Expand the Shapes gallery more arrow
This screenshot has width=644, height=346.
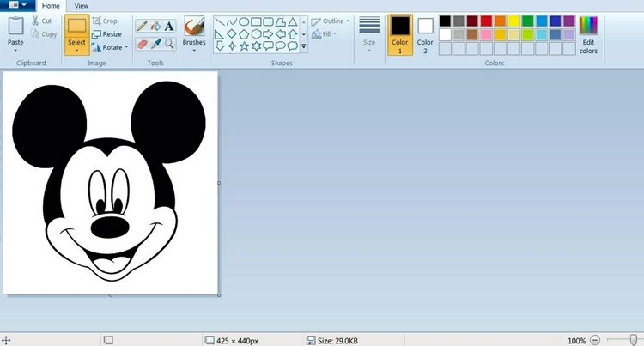pyautogui.click(x=303, y=46)
